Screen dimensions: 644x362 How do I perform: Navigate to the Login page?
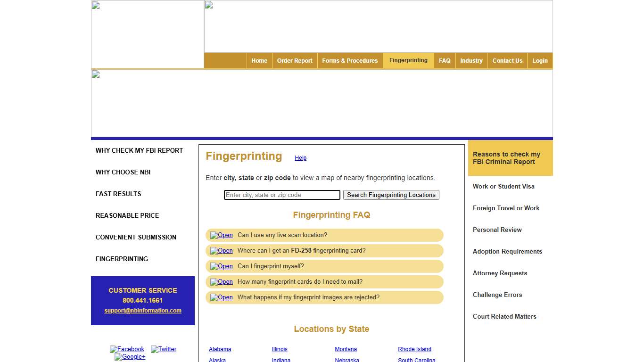(539, 60)
